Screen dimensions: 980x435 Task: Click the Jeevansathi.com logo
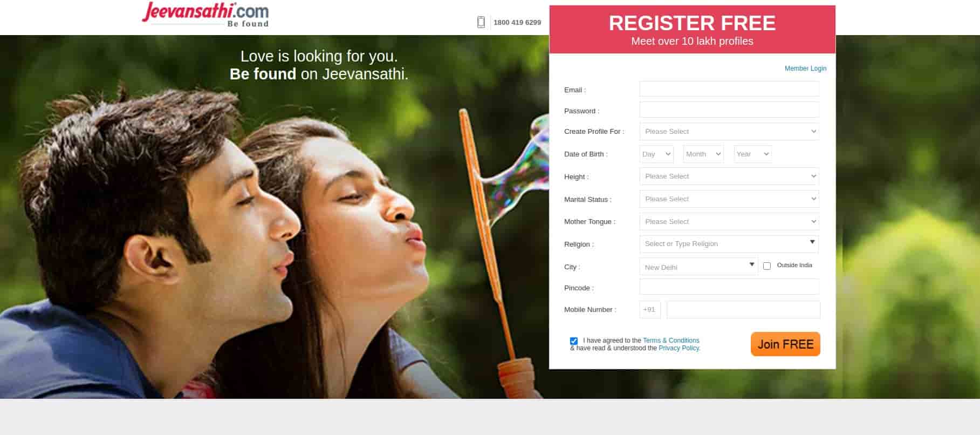tap(205, 15)
